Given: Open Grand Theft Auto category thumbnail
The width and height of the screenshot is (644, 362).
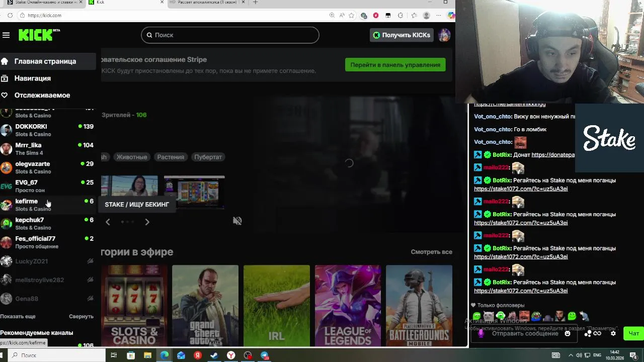Looking at the screenshot, I should tap(205, 306).
